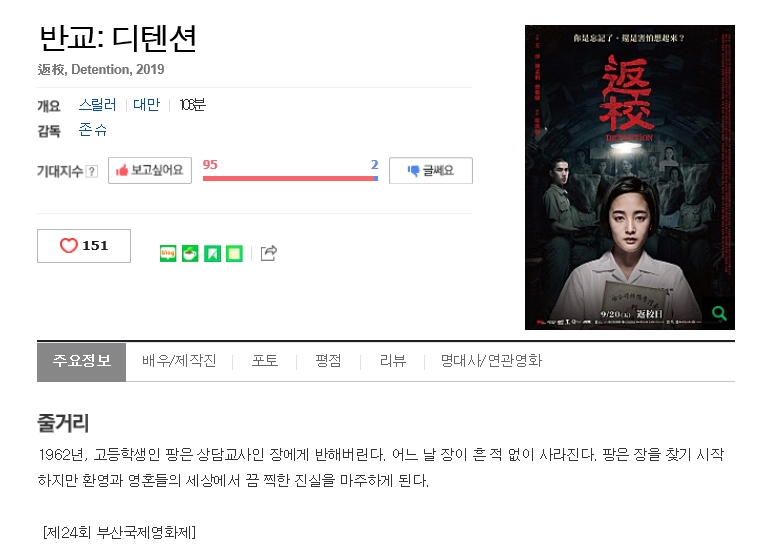Open director 존 슈 link
The width and height of the screenshot is (762, 558).
coord(93,130)
